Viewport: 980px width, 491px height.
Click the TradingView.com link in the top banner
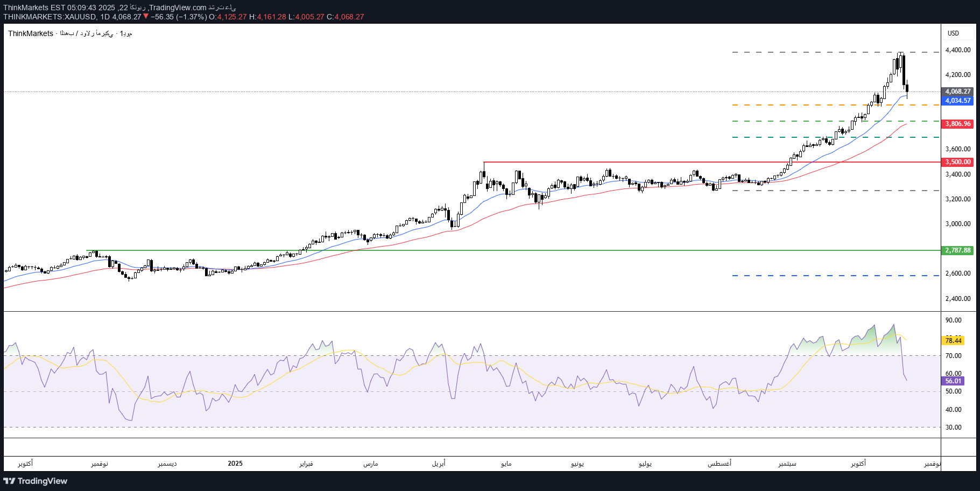click(178, 8)
